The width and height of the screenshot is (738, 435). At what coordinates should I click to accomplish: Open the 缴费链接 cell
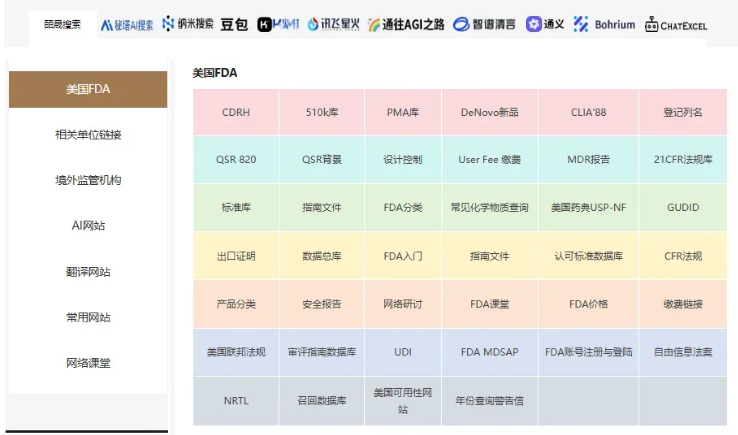683,304
